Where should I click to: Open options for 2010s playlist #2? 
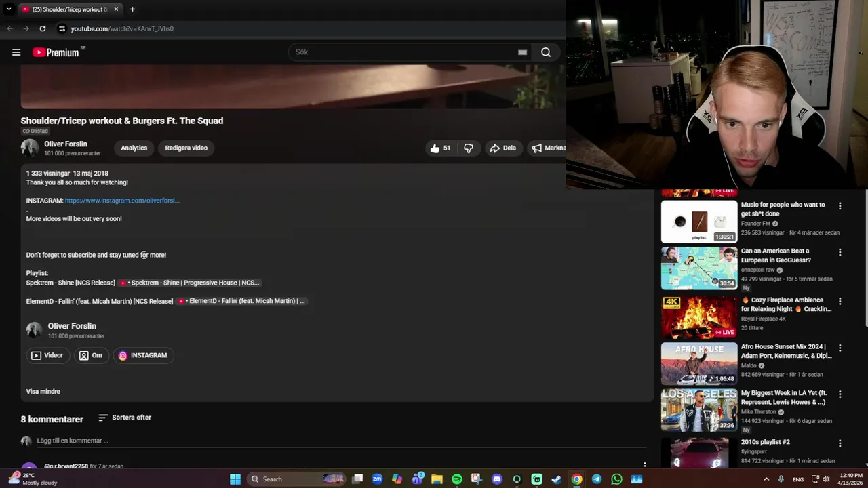click(x=840, y=443)
